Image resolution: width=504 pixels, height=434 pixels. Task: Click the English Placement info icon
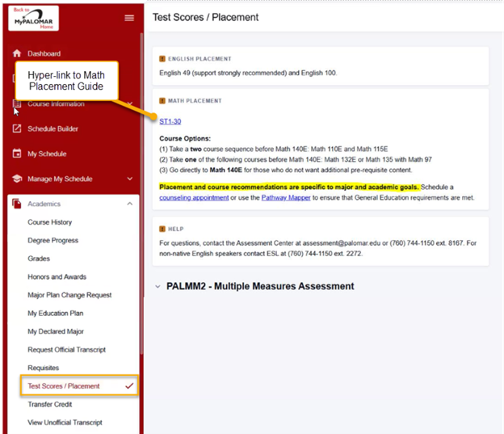(162, 59)
